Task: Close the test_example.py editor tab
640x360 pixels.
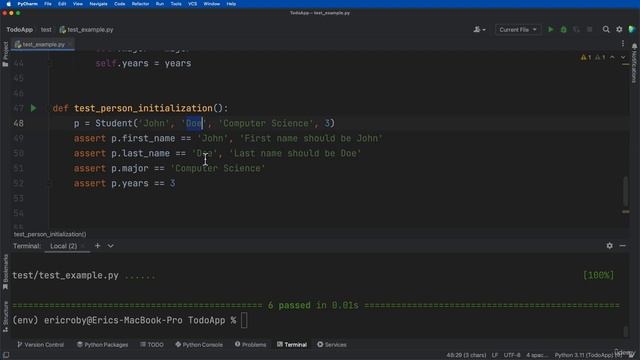Action: (70, 44)
